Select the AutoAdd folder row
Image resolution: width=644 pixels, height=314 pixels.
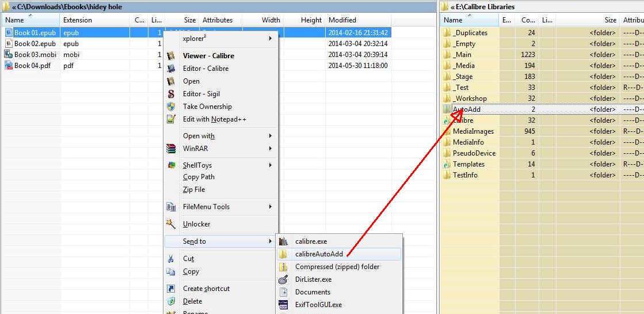542,109
